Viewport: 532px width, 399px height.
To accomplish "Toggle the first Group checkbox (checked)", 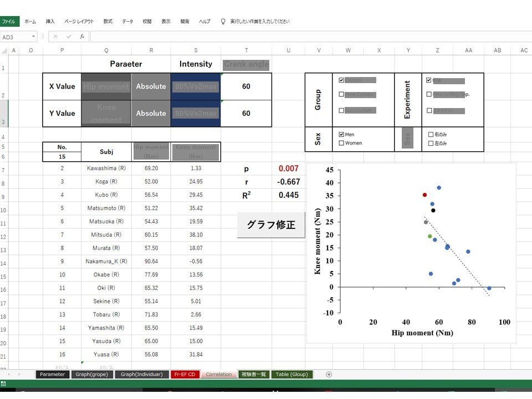I will pyautogui.click(x=341, y=80).
